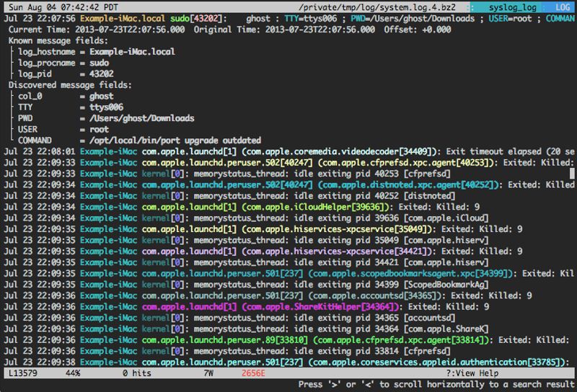Image resolution: width=577 pixels, height=392 pixels.
Task: Open View Help hint in bottom status bar
Action: (x=472, y=373)
